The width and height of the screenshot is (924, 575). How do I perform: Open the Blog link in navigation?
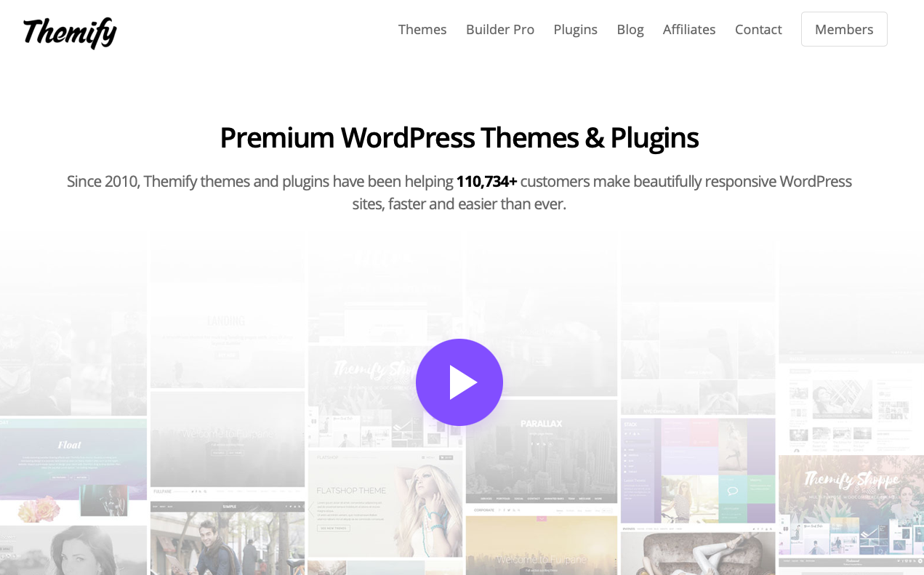point(630,29)
